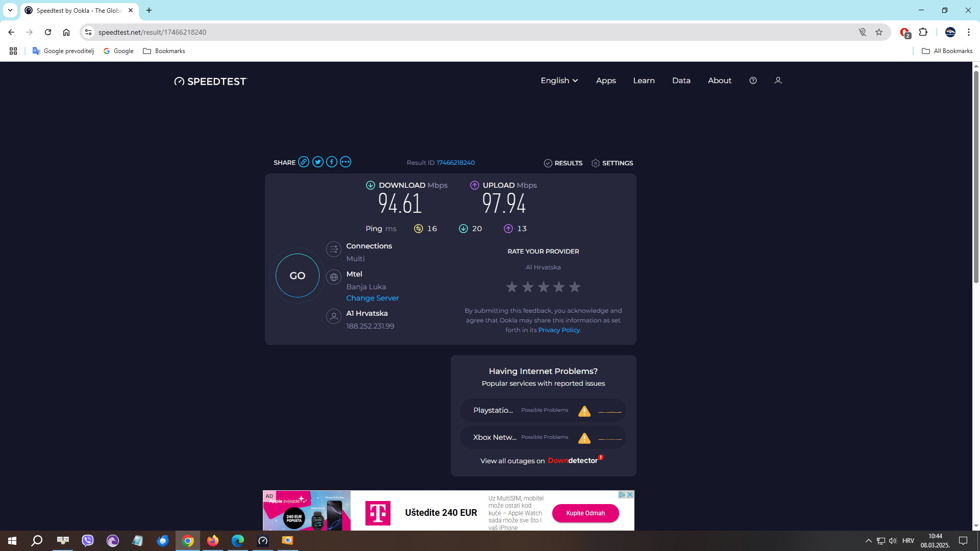The width and height of the screenshot is (980, 551).
Task: Open Microsoft Edge from taskbar
Action: pos(238,541)
